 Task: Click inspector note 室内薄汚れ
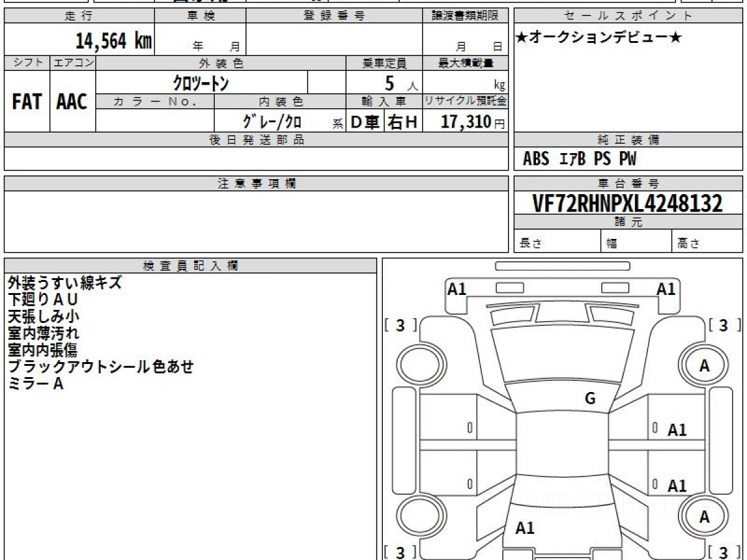click(44, 333)
